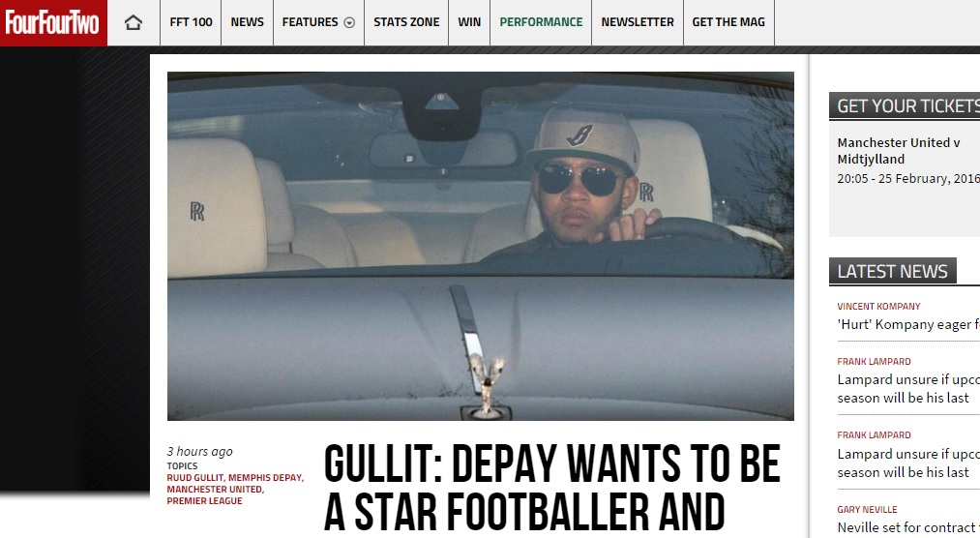Click the FourFourTwo logo
The image size is (980, 538).
click(x=53, y=22)
